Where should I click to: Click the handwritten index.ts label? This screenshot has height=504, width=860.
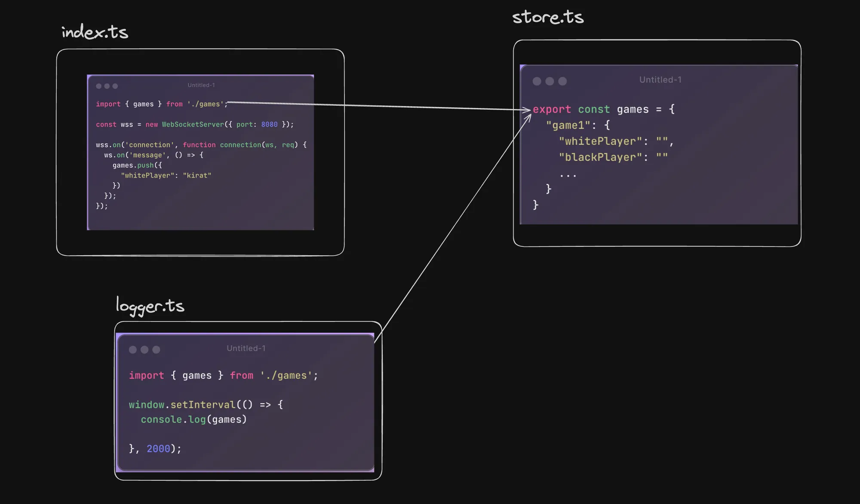click(x=95, y=32)
